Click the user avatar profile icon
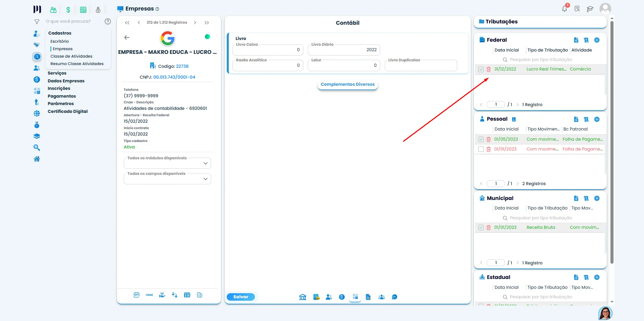 coord(605,9)
